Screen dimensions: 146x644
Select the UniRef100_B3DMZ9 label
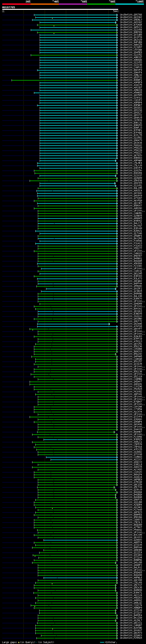(131, 440)
